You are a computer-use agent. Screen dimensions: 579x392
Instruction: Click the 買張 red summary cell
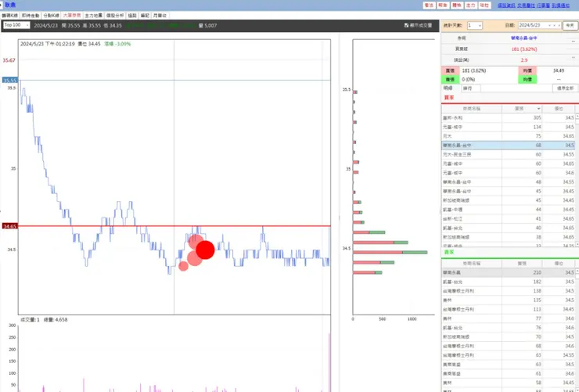tap(450, 70)
